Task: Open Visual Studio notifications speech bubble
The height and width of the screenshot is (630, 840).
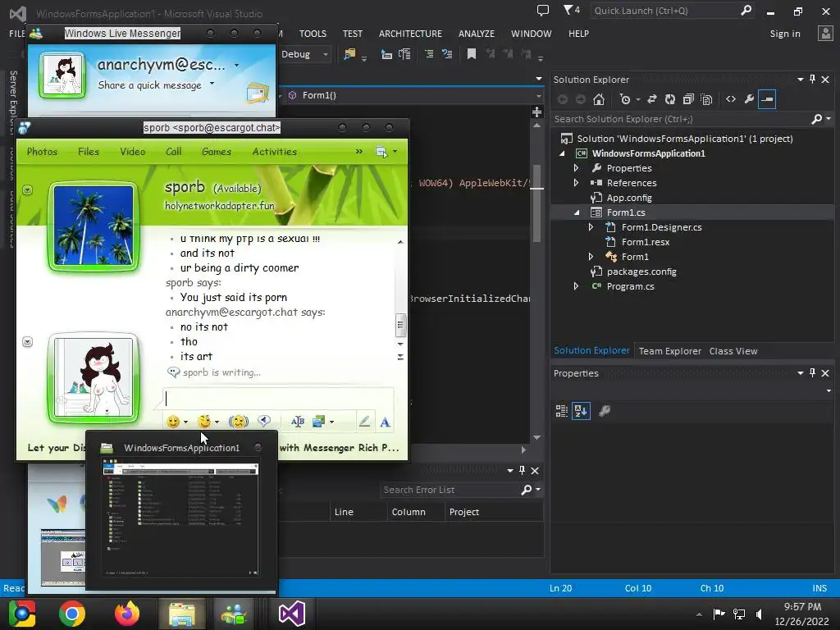Action: coord(543,10)
